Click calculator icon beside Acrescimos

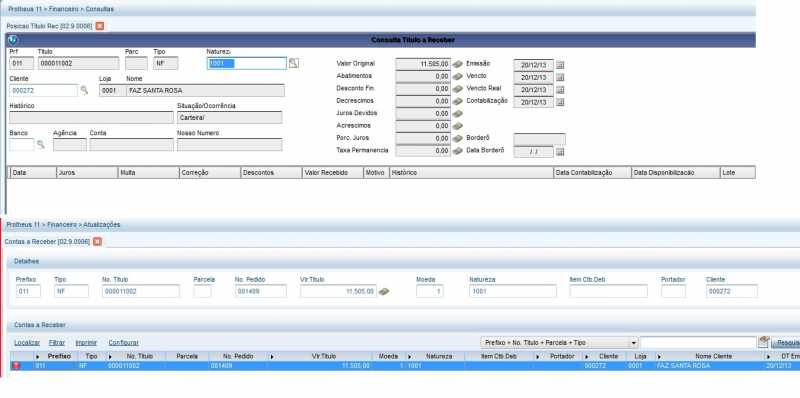tap(458, 126)
